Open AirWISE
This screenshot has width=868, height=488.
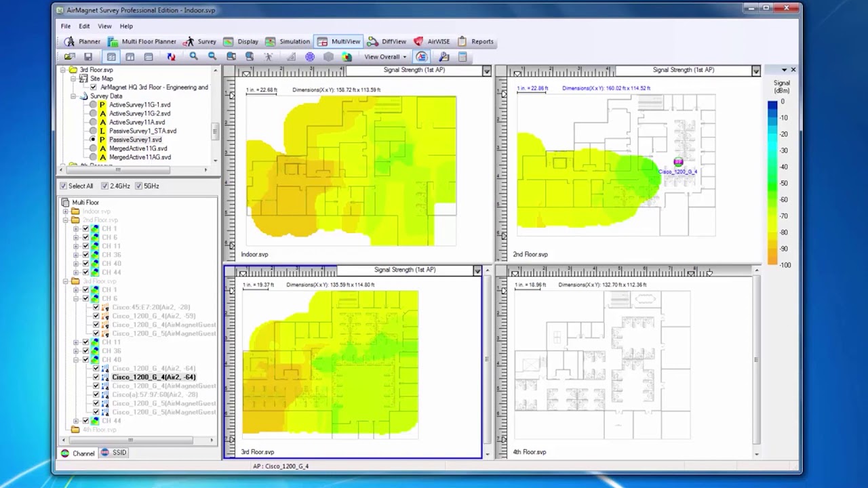pos(432,41)
